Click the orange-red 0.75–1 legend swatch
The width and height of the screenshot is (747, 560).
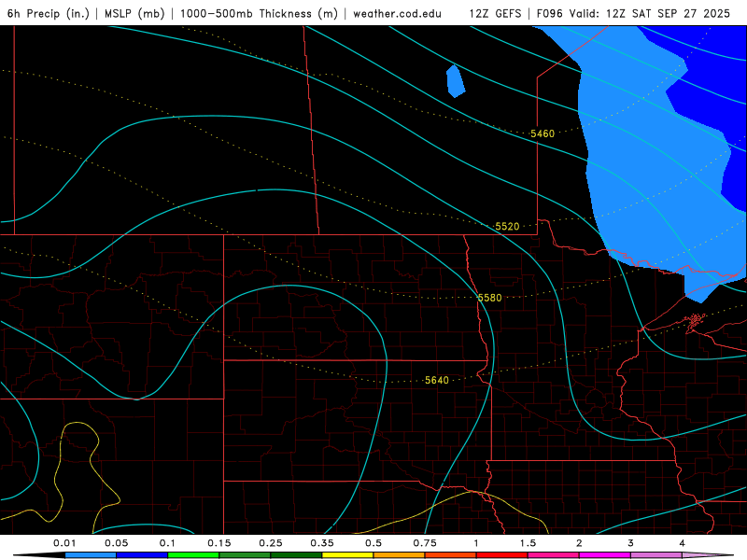tap(451, 555)
